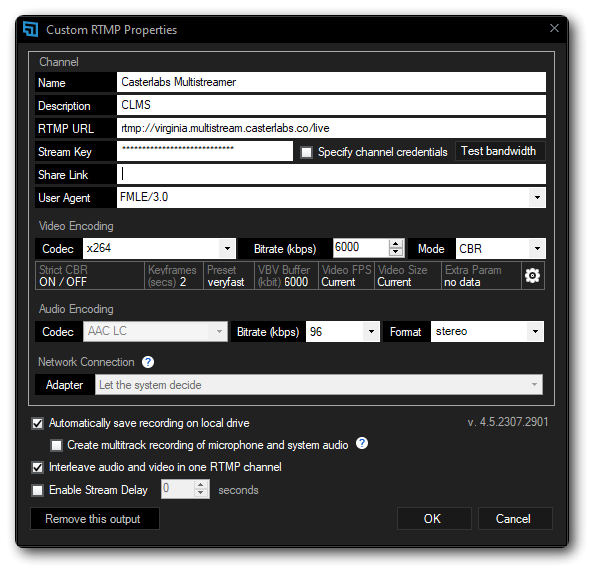Confirm with the OK button
Screen dimensions: 589x568
click(x=434, y=519)
